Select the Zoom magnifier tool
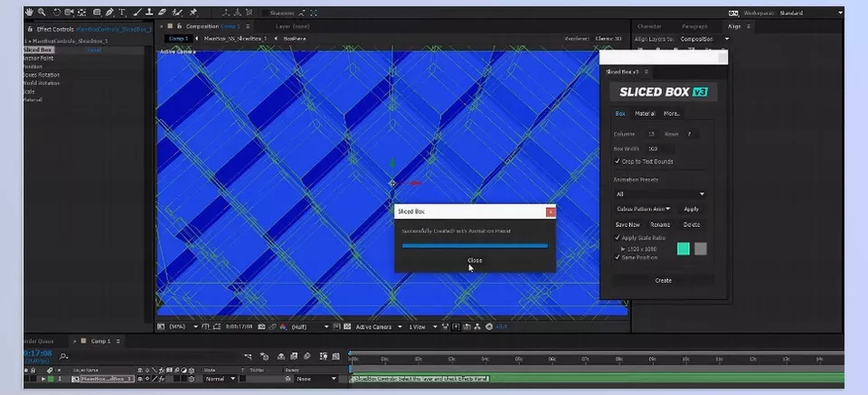The height and width of the screenshot is (395, 868). (42, 12)
